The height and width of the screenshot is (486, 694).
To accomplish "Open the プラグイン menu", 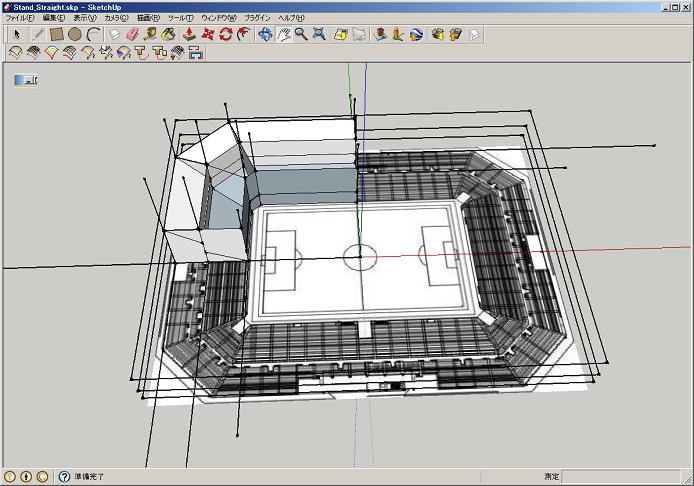I will click(257, 18).
